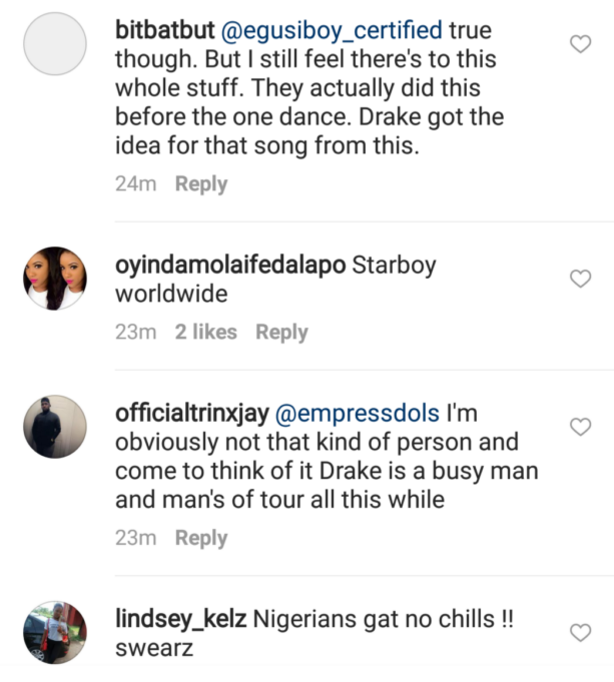Open officialtrinxjay's avatar
The image size is (614, 682).
coord(55,427)
